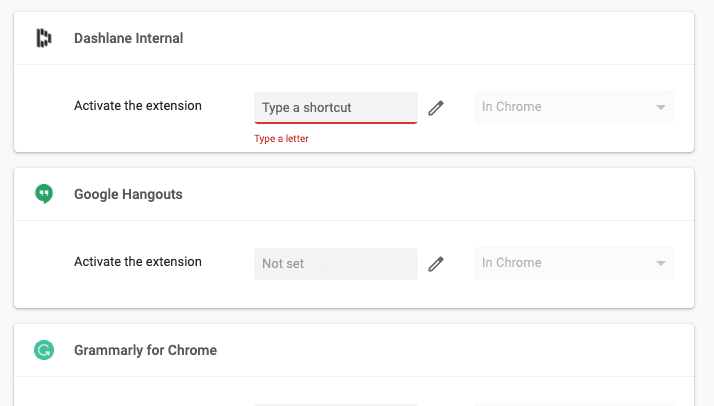Click 'Activate the extension' label under Hangouts
Image resolution: width=714 pixels, height=406 pixels.
(x=138, y=261)
